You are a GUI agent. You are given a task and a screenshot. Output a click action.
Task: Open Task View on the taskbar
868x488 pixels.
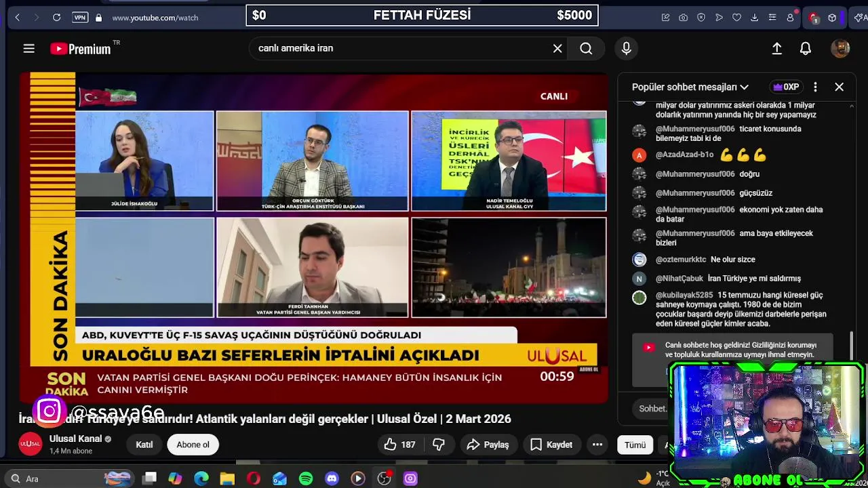(150, 479)
